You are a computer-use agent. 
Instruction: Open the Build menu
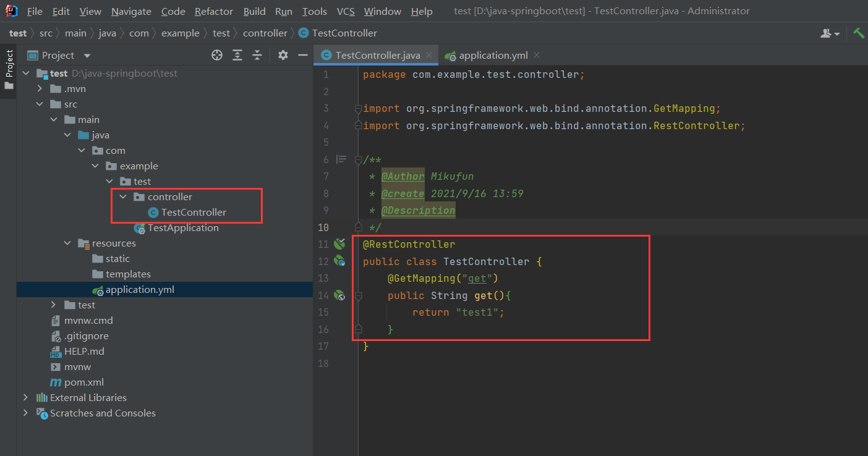coord(255,11)
